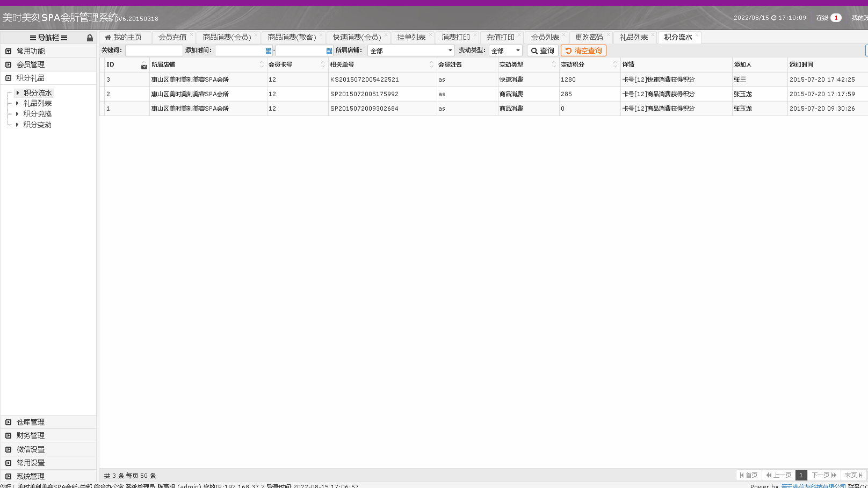
Task: Open the start date calendar picker
Action: point(269,51)
